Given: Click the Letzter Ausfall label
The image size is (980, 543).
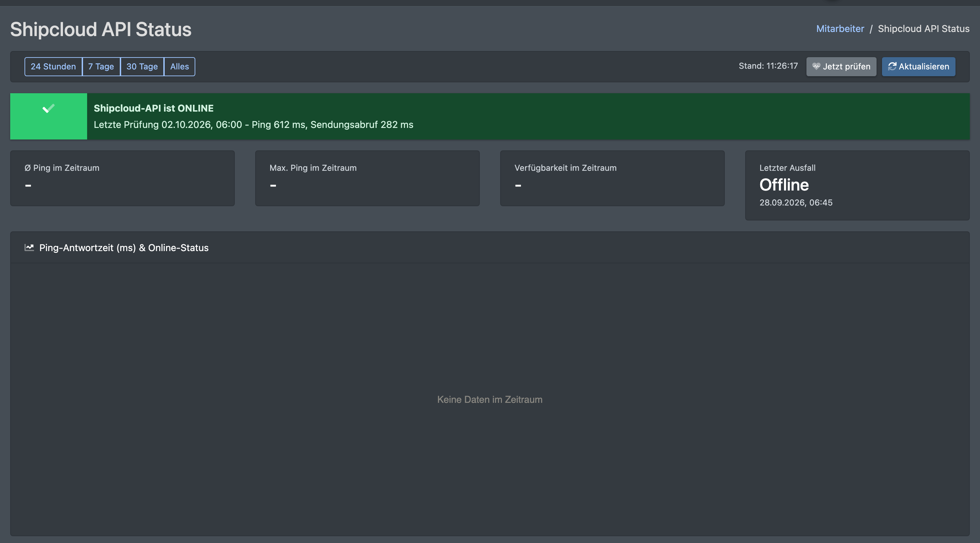Looking at the screenshot, I should tap(787, 168).
